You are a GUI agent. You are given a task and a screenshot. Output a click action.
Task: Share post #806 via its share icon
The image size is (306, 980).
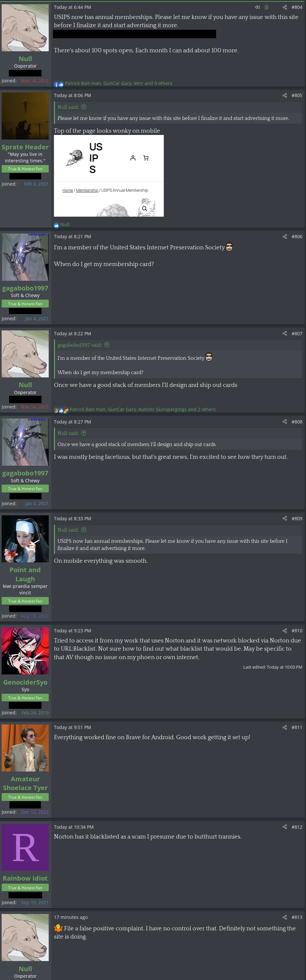click(285, 237)
